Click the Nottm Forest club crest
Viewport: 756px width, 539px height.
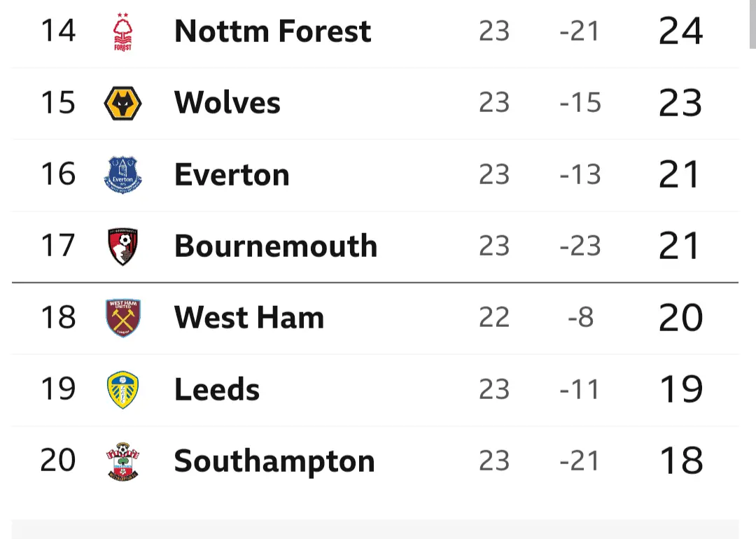(x=123, y=32)
